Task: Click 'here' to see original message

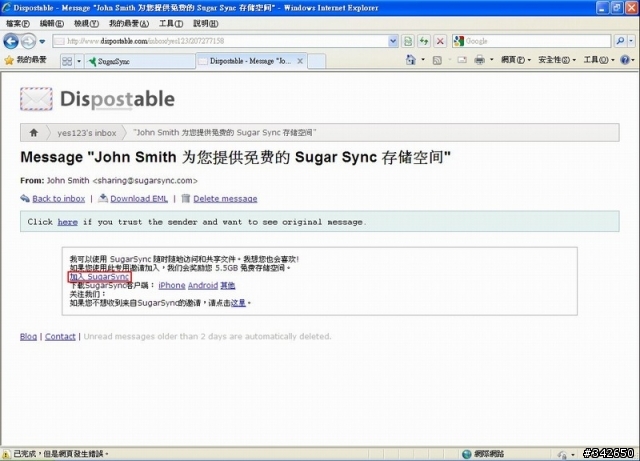Action: click(x=67, y=222)
